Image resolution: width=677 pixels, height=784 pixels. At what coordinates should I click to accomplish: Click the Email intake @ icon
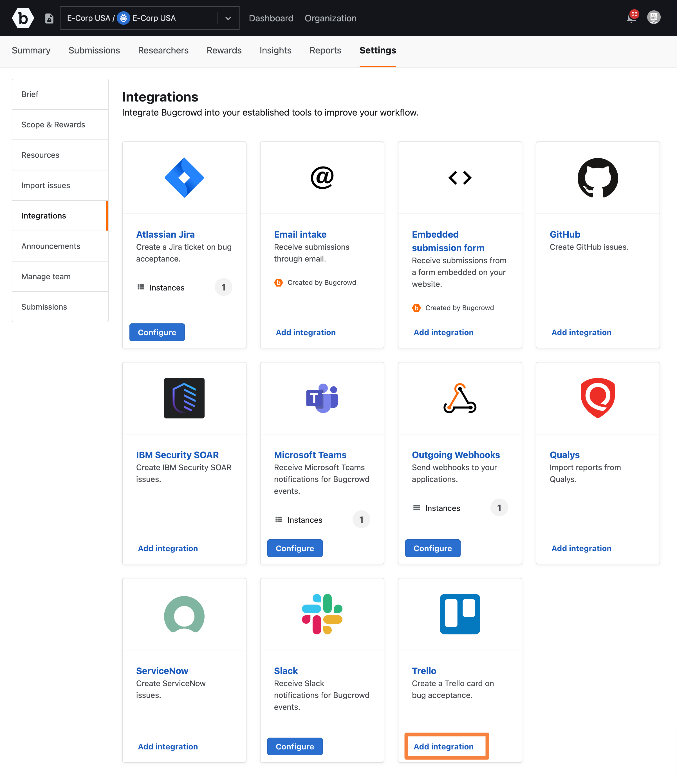pyautogui.click(x=322, y=177)
